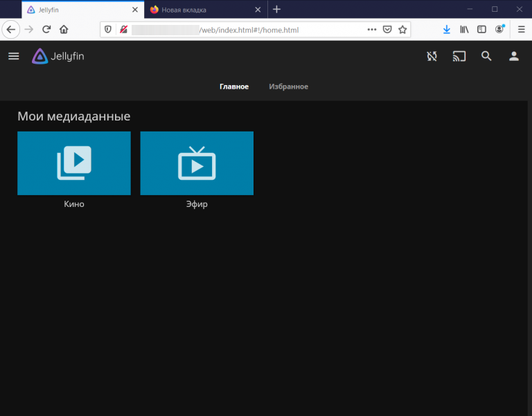Click the Эфир label under the tile

197,204
